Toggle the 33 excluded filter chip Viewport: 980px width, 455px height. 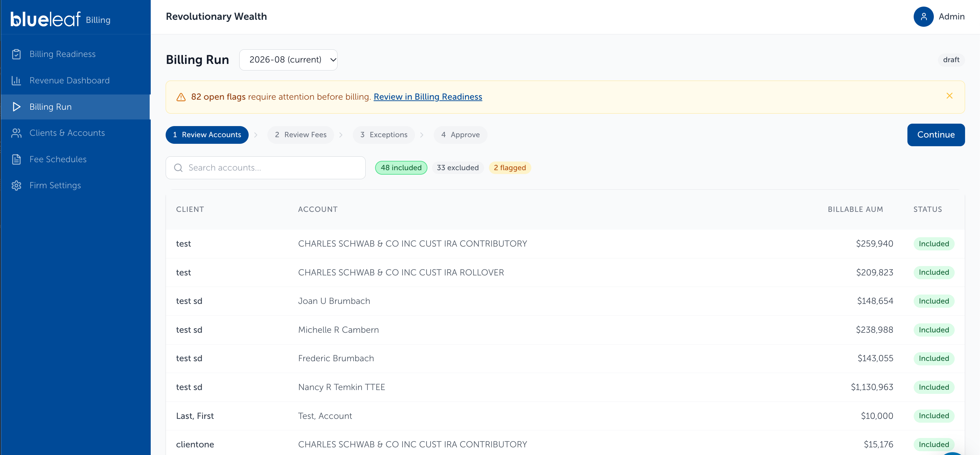click(x=458, y=168)
